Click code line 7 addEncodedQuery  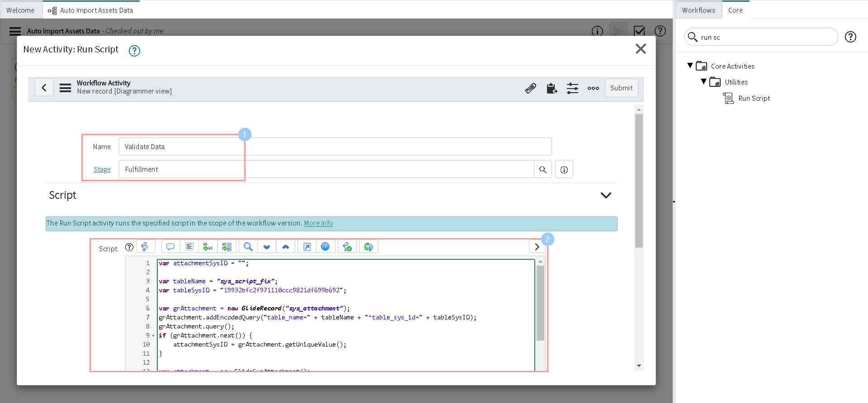click(x=318, y=318)
